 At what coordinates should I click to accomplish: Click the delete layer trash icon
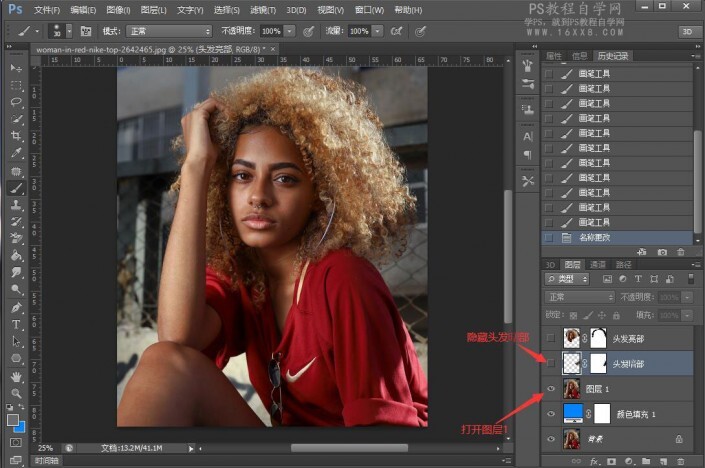680,461
